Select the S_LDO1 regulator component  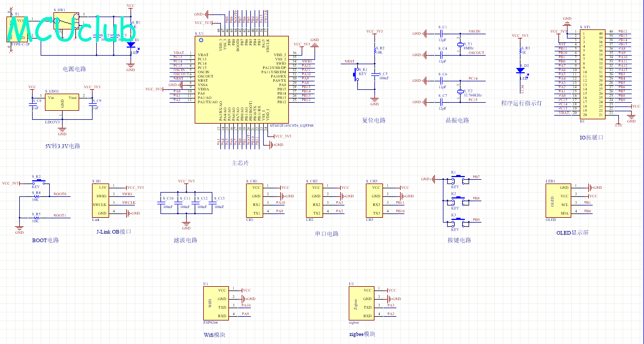pyautogui.click(x=62, y=102)
